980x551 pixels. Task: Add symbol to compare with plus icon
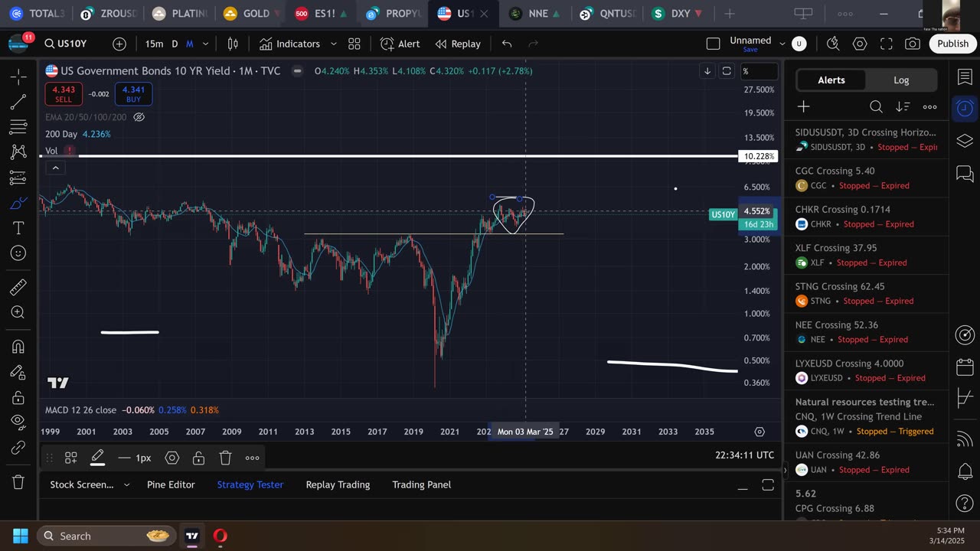click(119, 44)
